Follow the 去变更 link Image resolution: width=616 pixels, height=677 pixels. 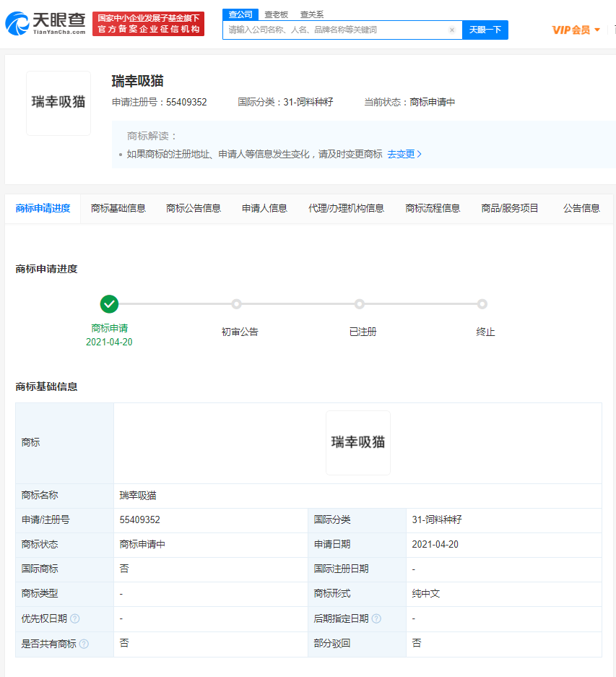click(x=404, y=154)
